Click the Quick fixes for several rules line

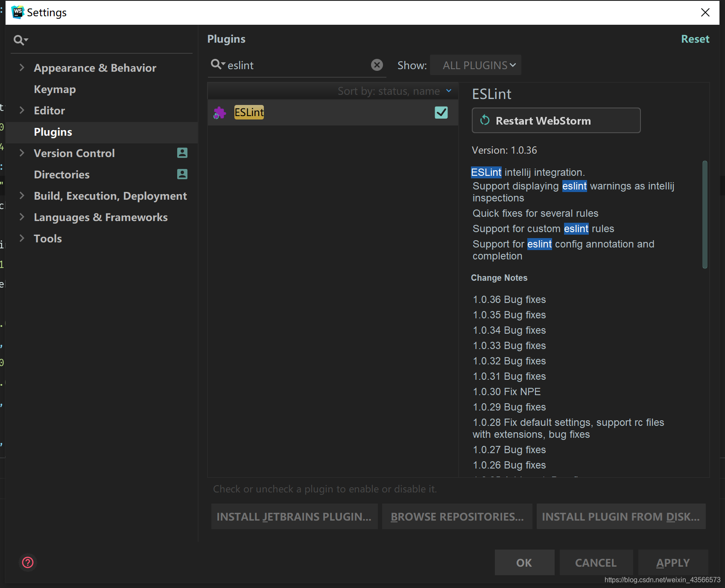(x=535, y=213)
